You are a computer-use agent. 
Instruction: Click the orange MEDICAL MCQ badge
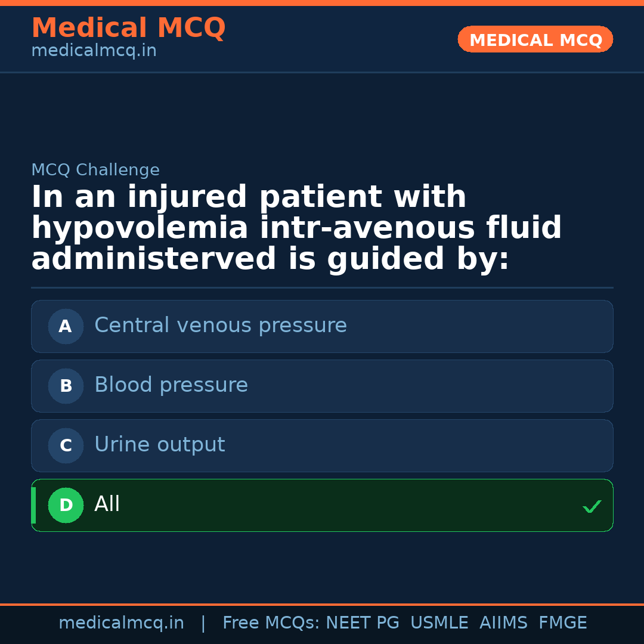[x=535, y=39]
